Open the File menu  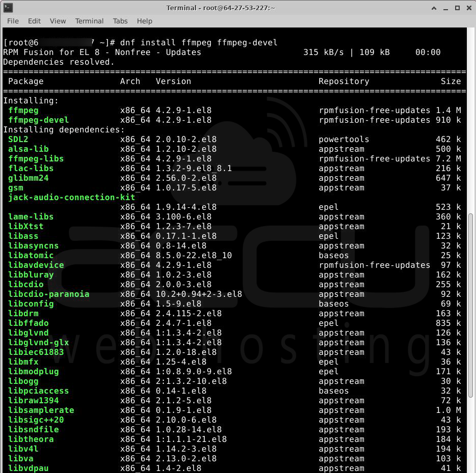tap(13, 21)
